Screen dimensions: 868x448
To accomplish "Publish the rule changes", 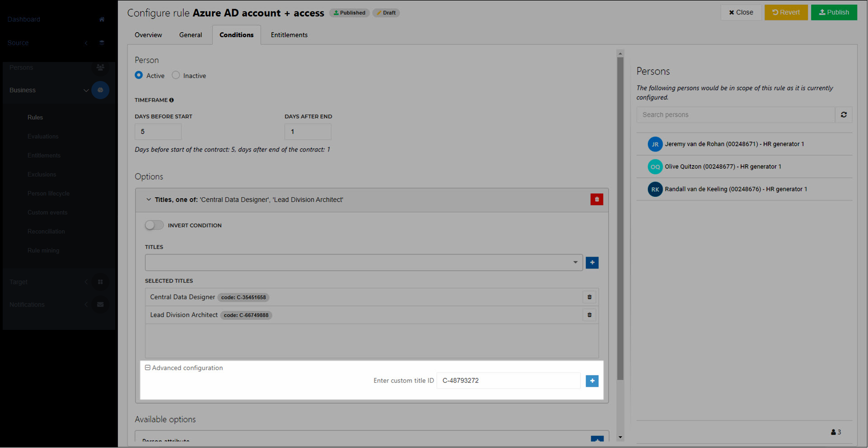I will click(x=834, y=12).
